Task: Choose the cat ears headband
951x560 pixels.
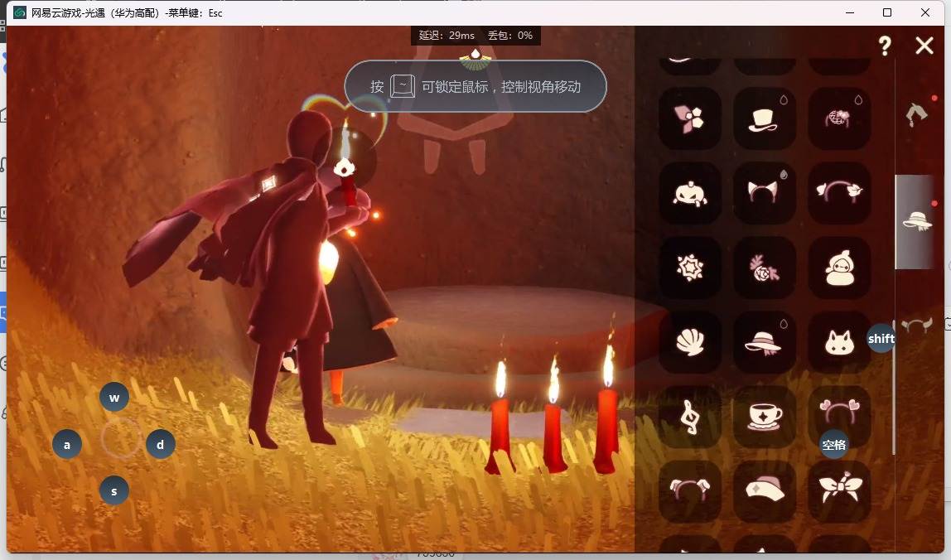Action: click(764, 193)
